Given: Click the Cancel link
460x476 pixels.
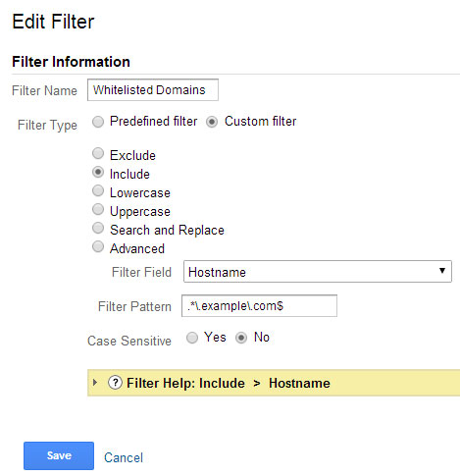Looking at the screenshot, I should pyautogui.click(x=124, y=457).
